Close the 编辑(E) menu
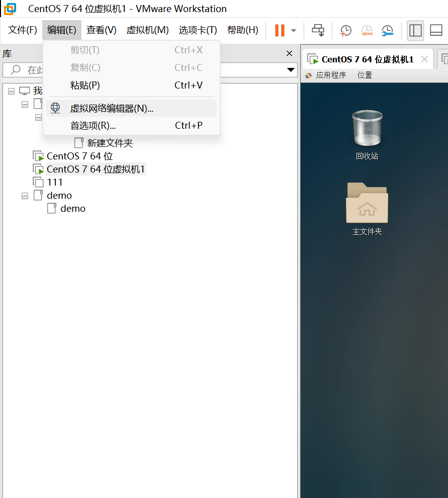Viewport: 448px width, 498px height. point(62,30)
